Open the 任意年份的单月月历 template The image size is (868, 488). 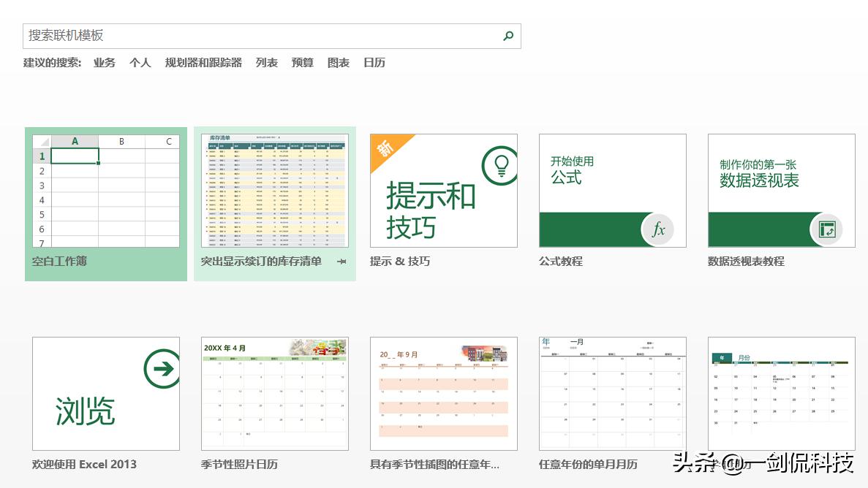coord(612,393)
